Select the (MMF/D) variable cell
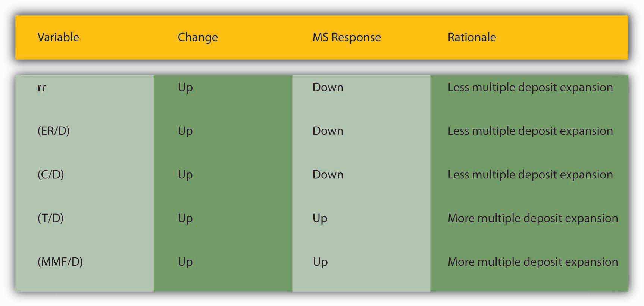 (x=60, y=262)
